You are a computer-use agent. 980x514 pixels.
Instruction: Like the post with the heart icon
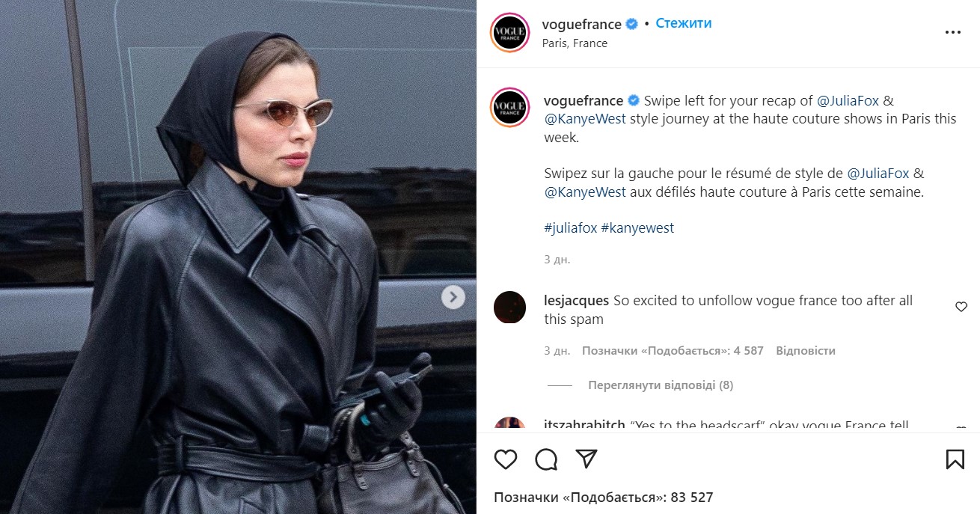pyautogui.click(x=506, y=459)
